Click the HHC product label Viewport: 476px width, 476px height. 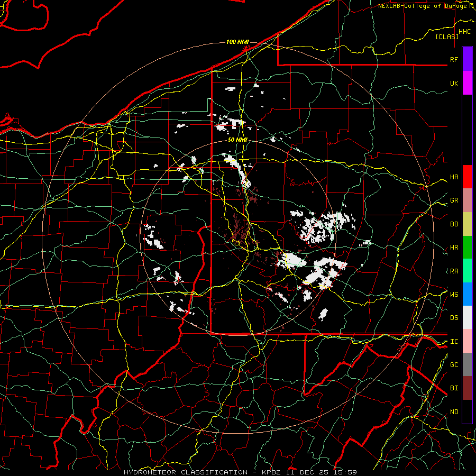465,32
